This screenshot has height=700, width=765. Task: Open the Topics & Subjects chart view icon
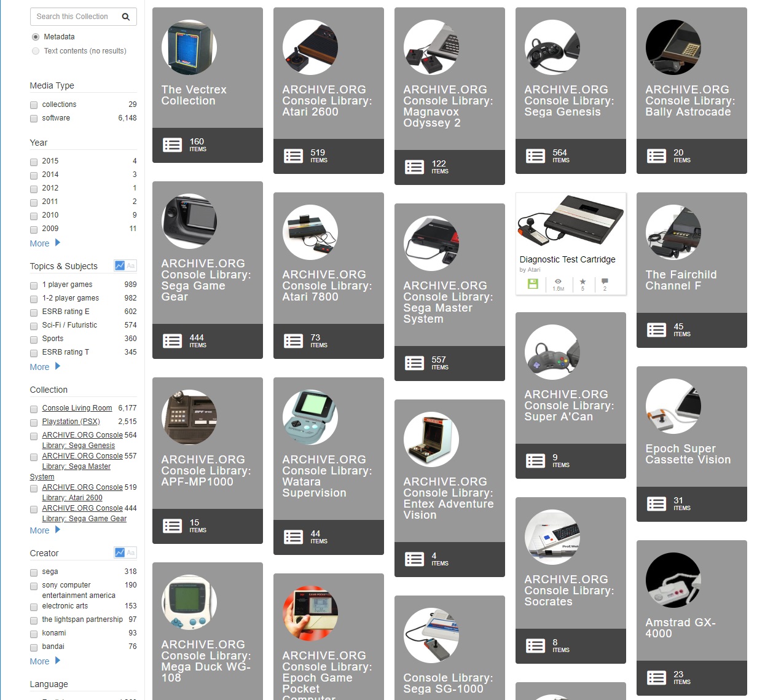(x=120, y=265)
